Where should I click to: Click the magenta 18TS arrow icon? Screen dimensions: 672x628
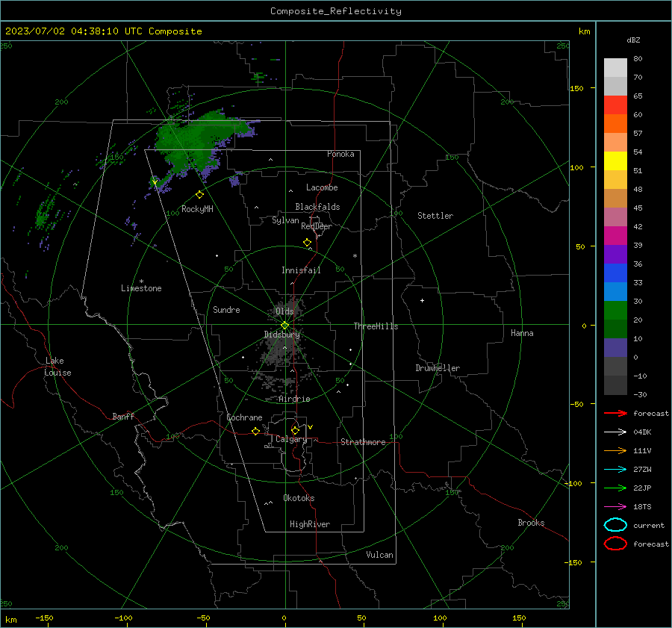(615, 507)
